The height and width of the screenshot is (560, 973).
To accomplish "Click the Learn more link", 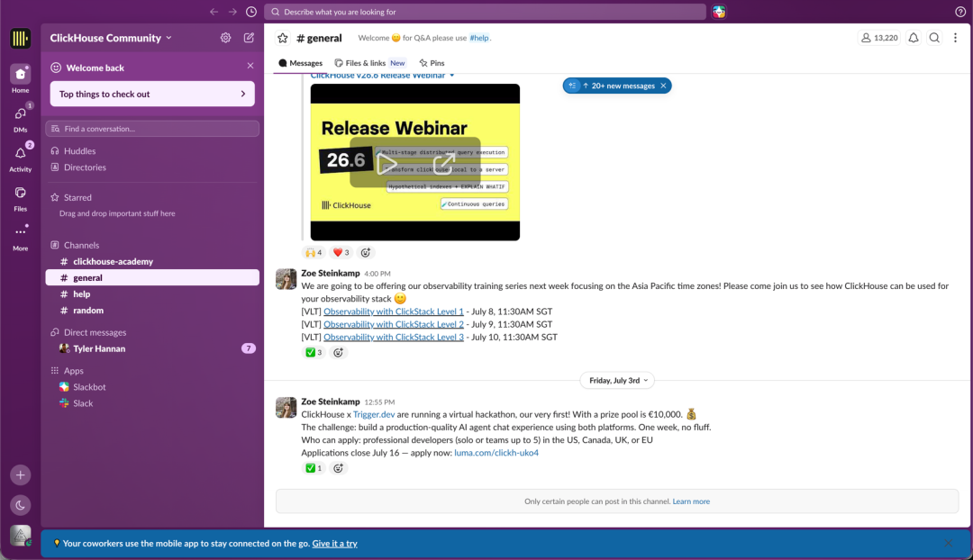I will pyautogui.click(x=691, y=501).
